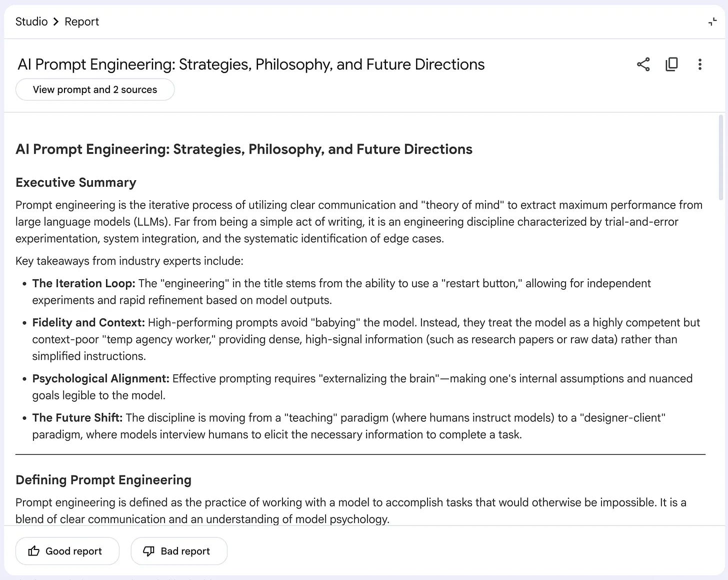Viewport: 728px width, 580px height.
Task: Click the Defining Prompt Engineering heading
Action: click(103, 480)
